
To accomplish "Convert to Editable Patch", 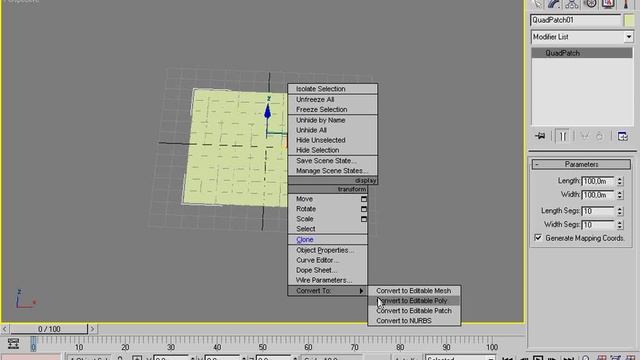I will pyautogui.click(x=414, y=311).
